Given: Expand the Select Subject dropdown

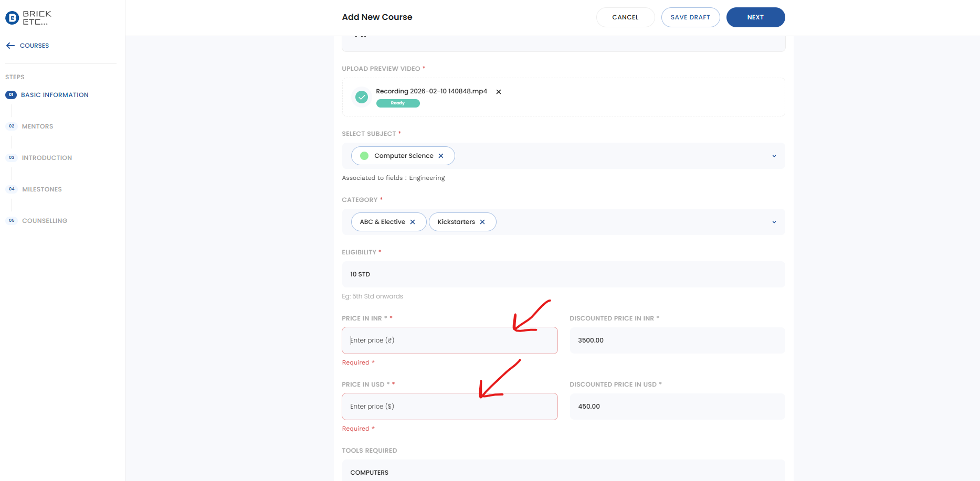Looking at the screenshot, I should (774, 156).
